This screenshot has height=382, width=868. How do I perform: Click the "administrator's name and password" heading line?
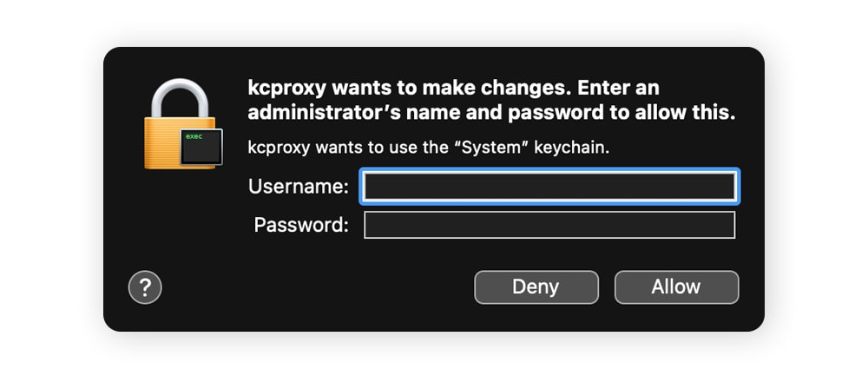tap(491, 113)
